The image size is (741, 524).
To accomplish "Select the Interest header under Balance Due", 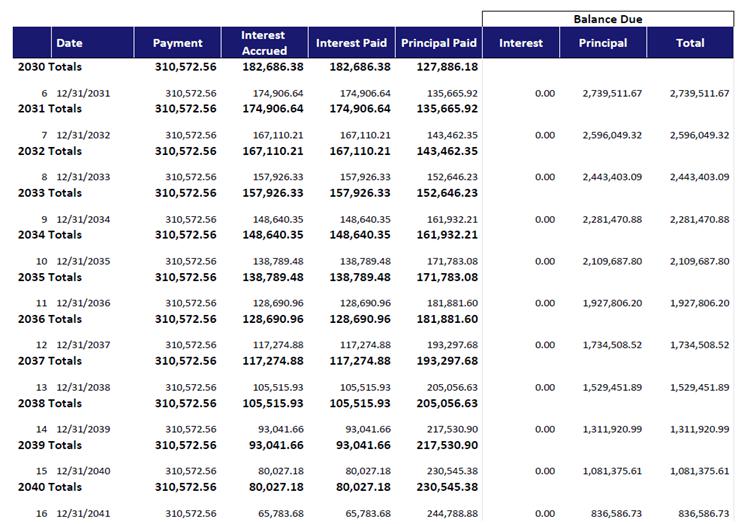I will [521, 43].
